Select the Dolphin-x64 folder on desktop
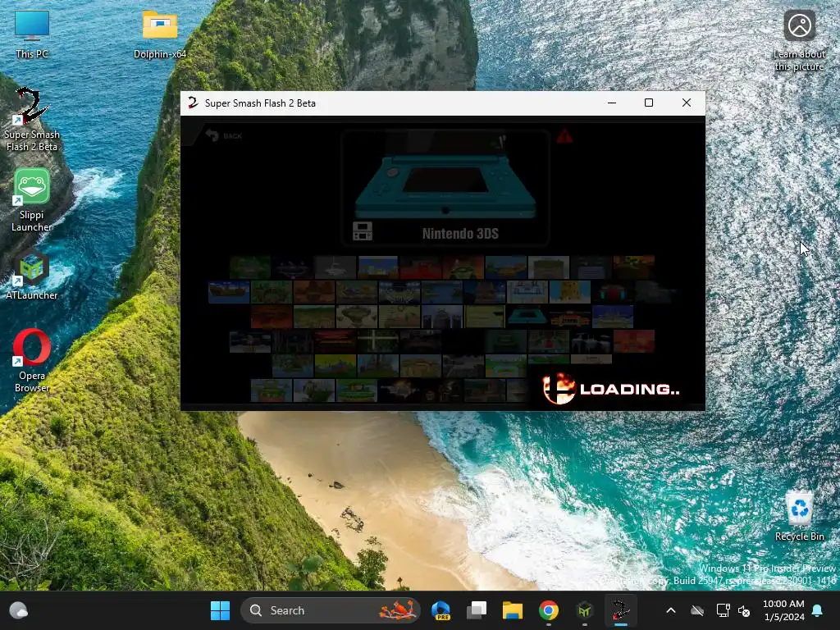The width and height of the screenshot is (840, 630). tap(160, 34)
